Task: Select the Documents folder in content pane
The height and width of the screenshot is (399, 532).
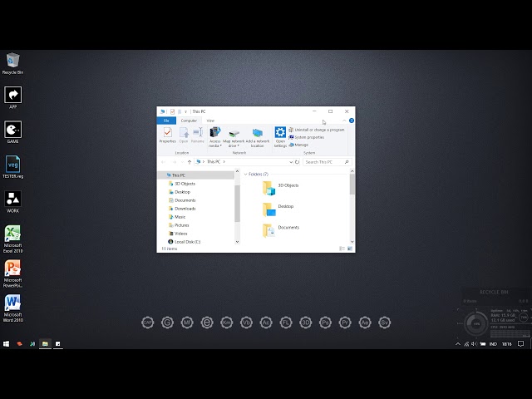Action: tap(281, 230)
